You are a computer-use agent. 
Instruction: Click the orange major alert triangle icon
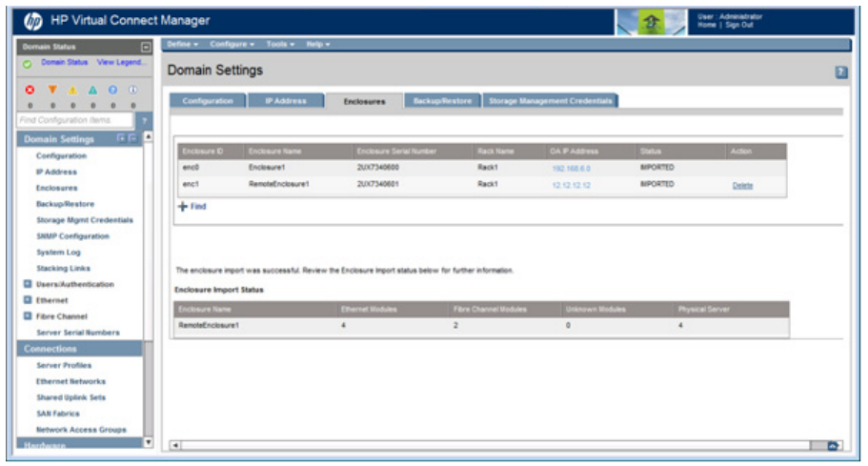coord(52,90)
